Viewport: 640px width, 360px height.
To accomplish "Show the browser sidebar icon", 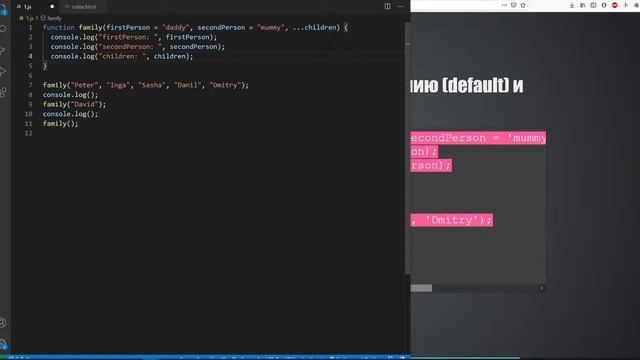I will [593, 5].
